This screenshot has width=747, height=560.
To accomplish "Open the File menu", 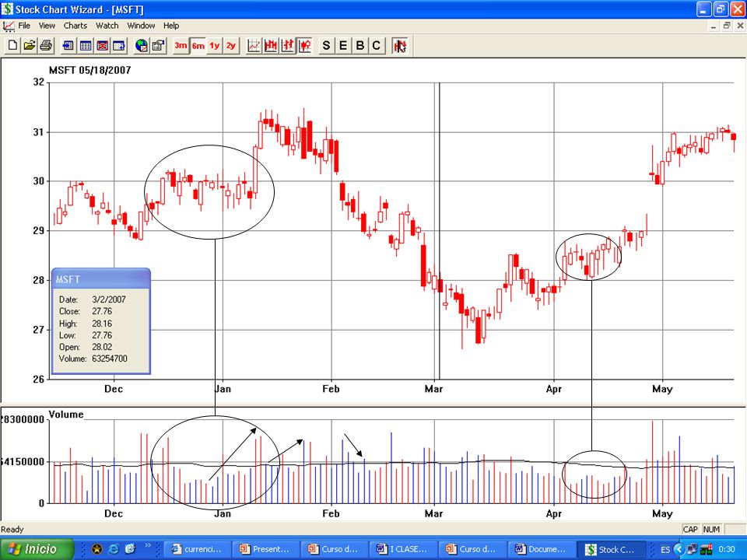I will pos(24,26).
